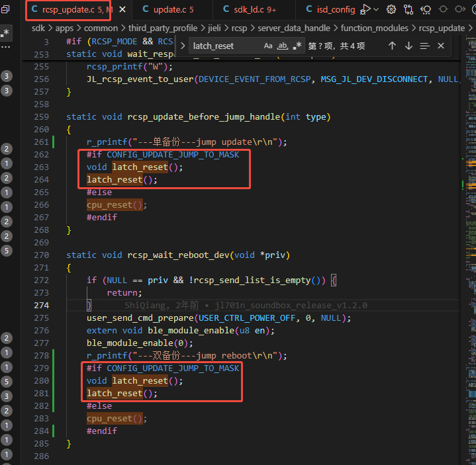Image resolution: width=476 pixels, height=465 pixels.
Task: Toggle Match Whole Word option
Action: tap(283, 46)
